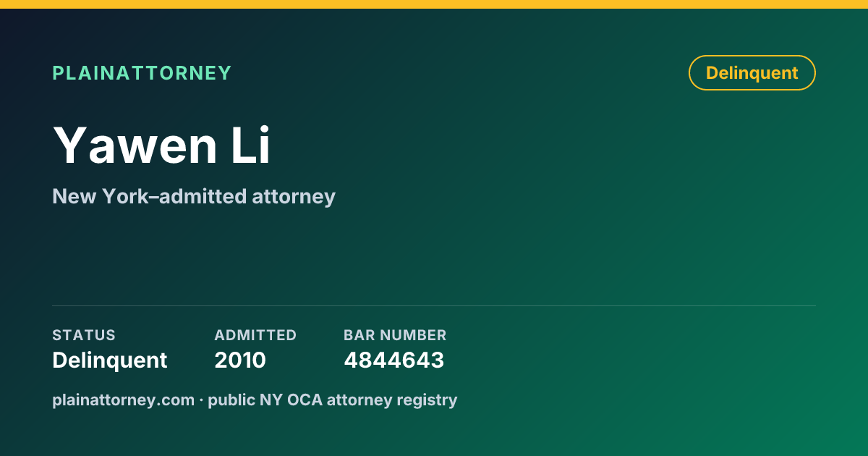Click the first name Yawen in the heading
This screenshot has height=456, width=868.
point(135,145)
